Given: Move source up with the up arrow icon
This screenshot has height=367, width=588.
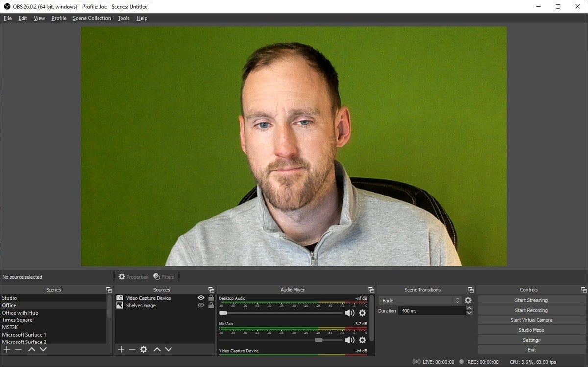Looking at the screenshot, I should tap(157, 349).
